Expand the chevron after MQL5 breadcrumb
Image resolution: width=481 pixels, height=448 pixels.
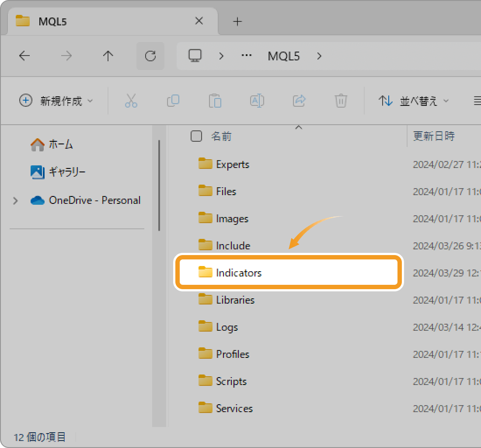tap(319, 56)
